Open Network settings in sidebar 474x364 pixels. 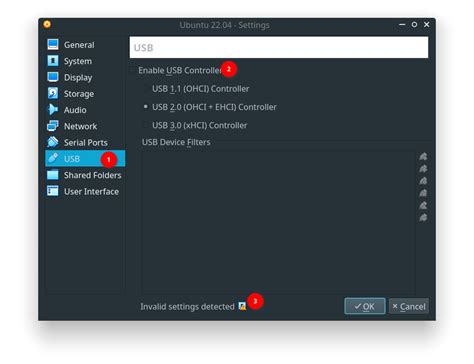85,126
